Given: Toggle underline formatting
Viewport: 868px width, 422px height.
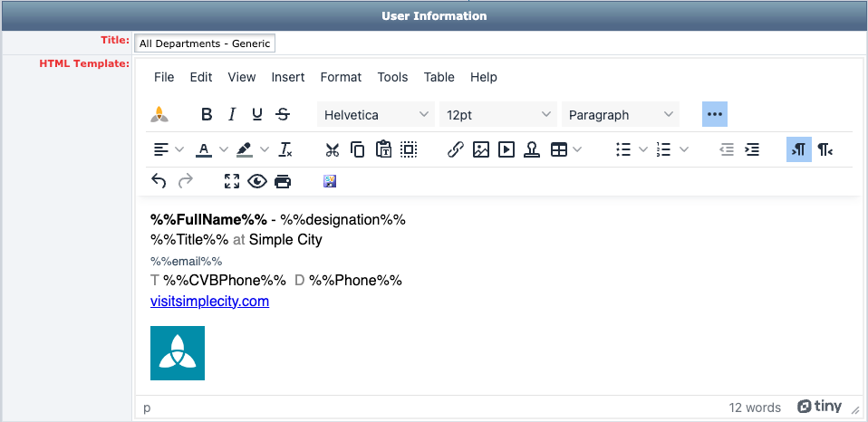Looking at the screenshot, I should point(256,114).
